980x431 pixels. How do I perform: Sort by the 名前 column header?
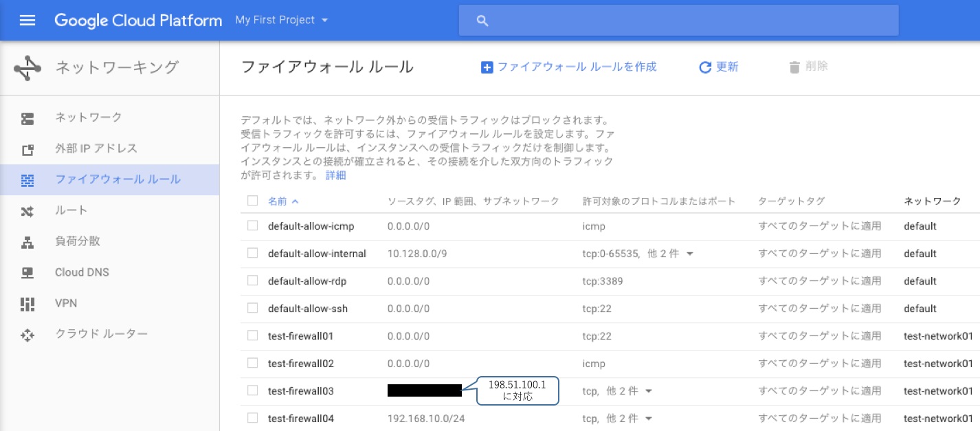pos(278,201)
